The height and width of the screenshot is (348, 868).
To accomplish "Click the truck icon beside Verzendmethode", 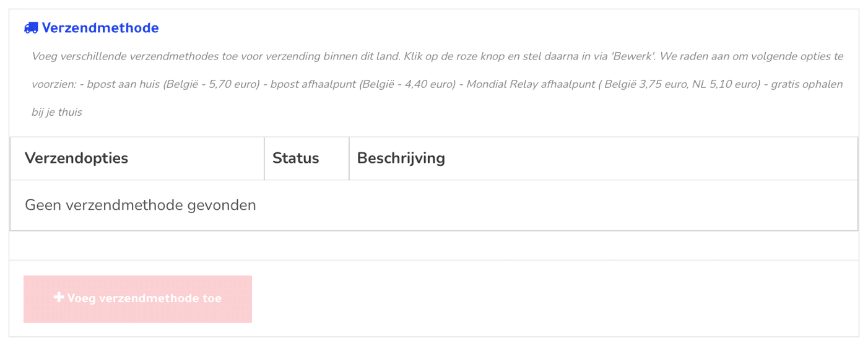I will [x=31, y=28].
